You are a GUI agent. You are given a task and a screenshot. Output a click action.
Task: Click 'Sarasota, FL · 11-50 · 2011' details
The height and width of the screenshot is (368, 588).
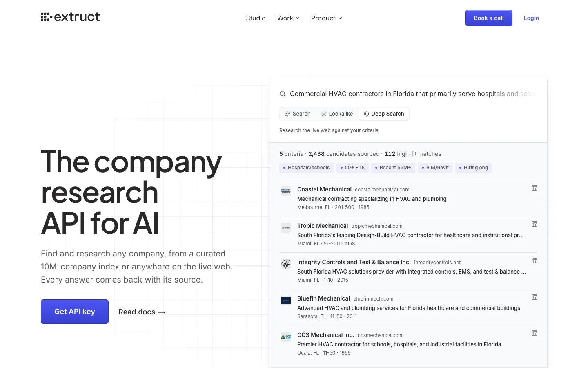(327, 316)
